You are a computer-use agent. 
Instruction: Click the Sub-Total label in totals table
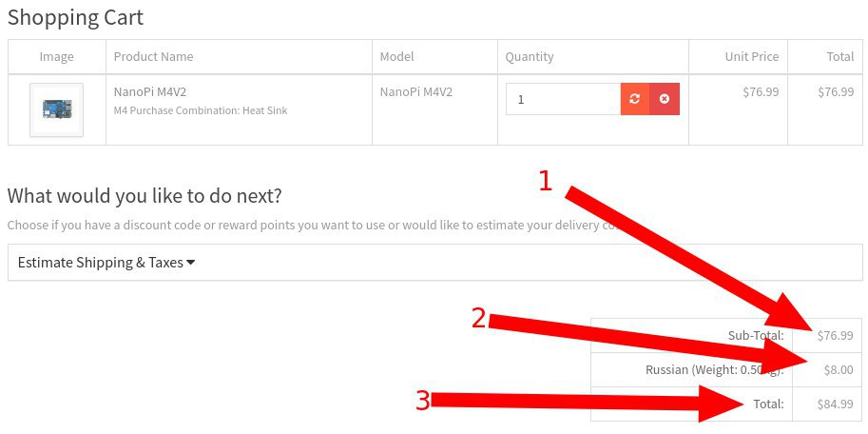[x=756, y=335]
